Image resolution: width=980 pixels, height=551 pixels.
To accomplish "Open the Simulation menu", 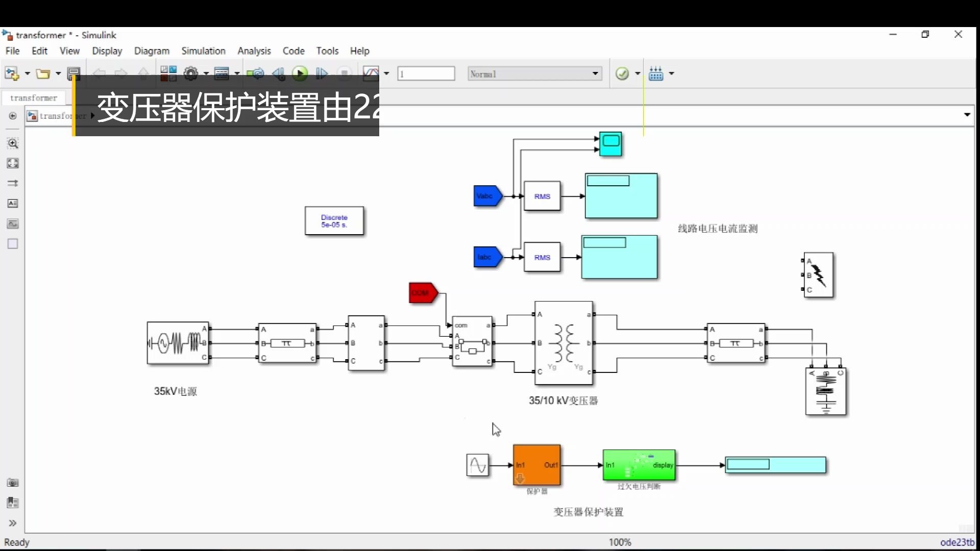I will 203,51.
